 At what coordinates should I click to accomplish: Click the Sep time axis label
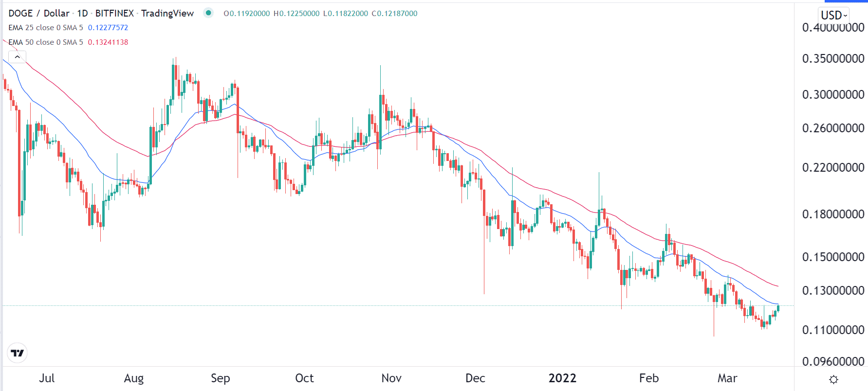click(x=221, y=378)
